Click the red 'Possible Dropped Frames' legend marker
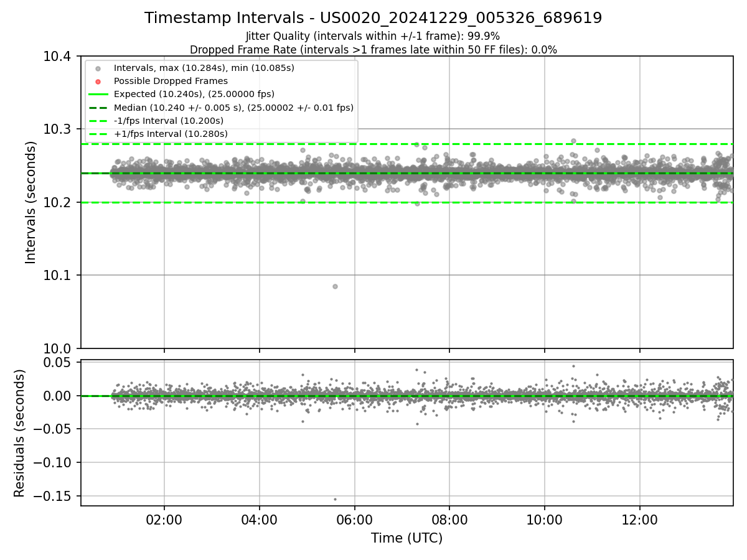The width and height of the screenshot is (747, 560). 98,81
